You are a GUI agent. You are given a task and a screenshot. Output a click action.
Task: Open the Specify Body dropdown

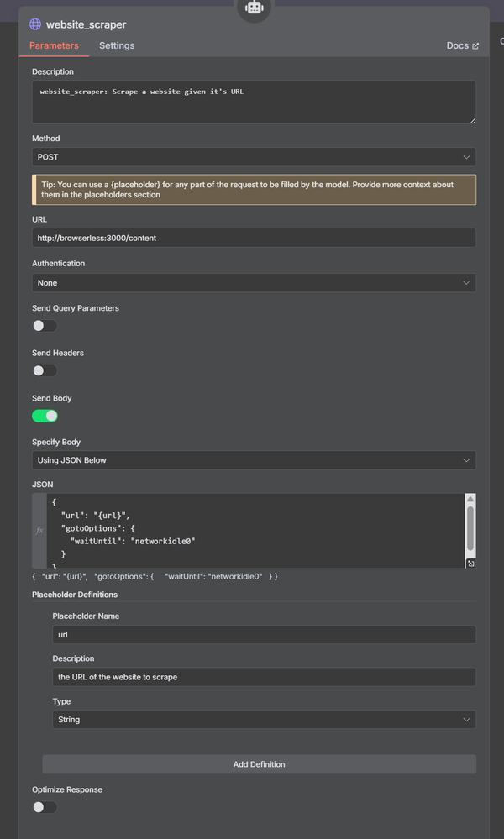(x=252, y=460)
